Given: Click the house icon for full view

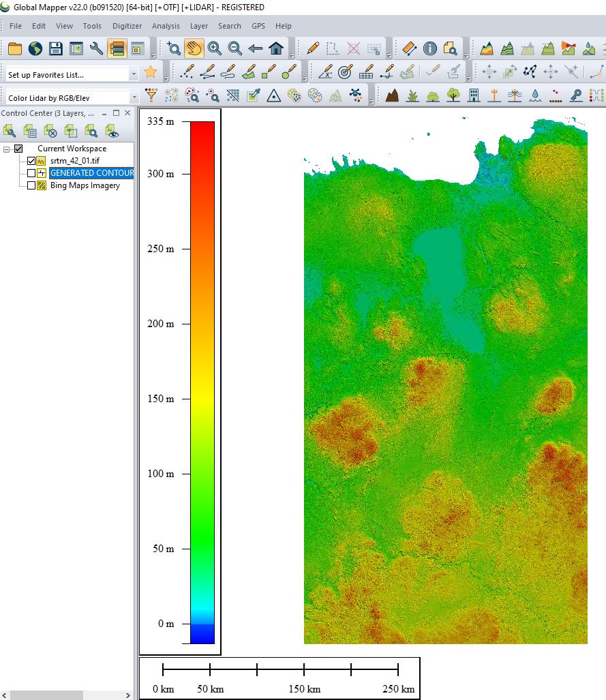Looking at the screenshot, I should pos(276,48).
